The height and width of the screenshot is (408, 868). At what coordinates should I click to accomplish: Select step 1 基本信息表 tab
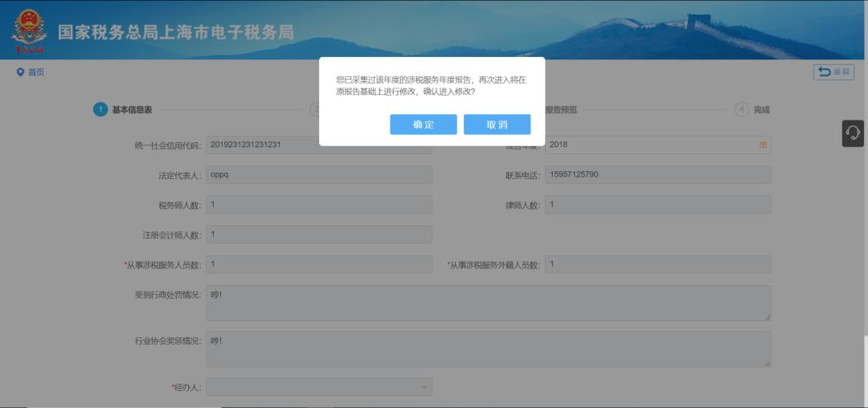(x=123, y=110)
